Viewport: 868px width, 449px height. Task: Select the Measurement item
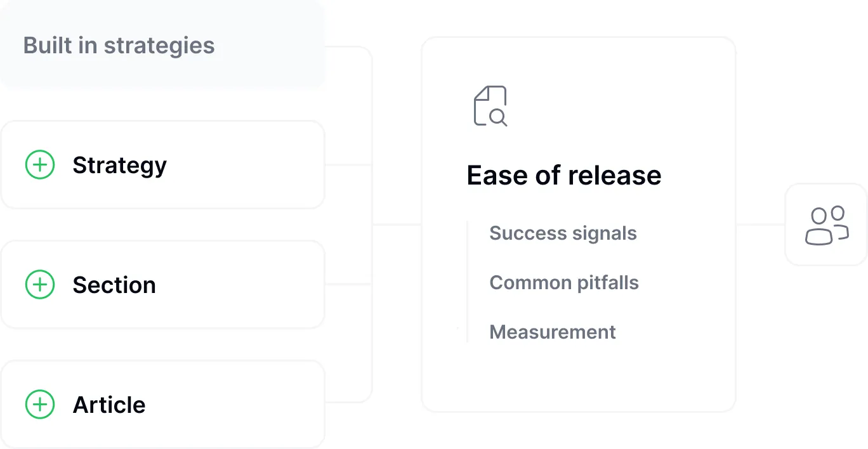tap(553, 332)
